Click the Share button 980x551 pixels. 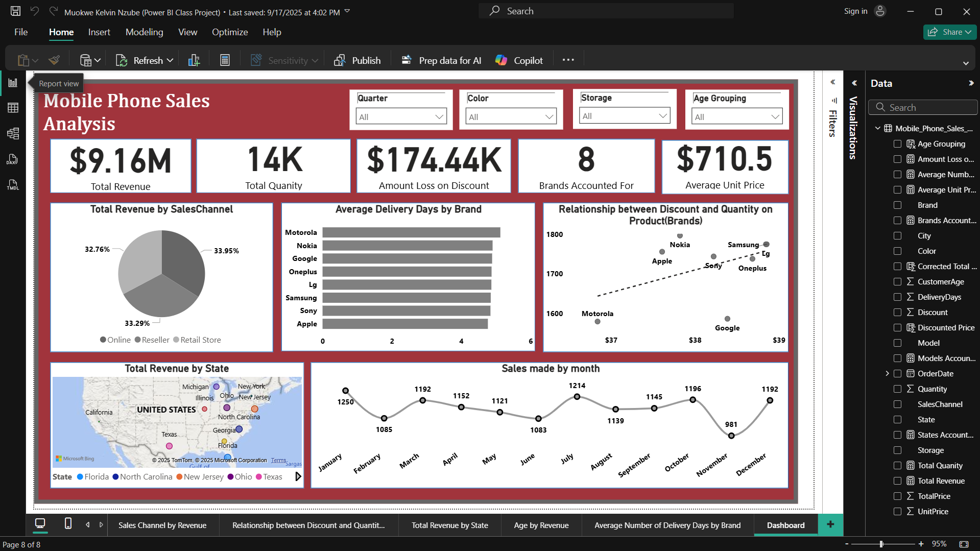pyautogui.click(x=949, y=32)
